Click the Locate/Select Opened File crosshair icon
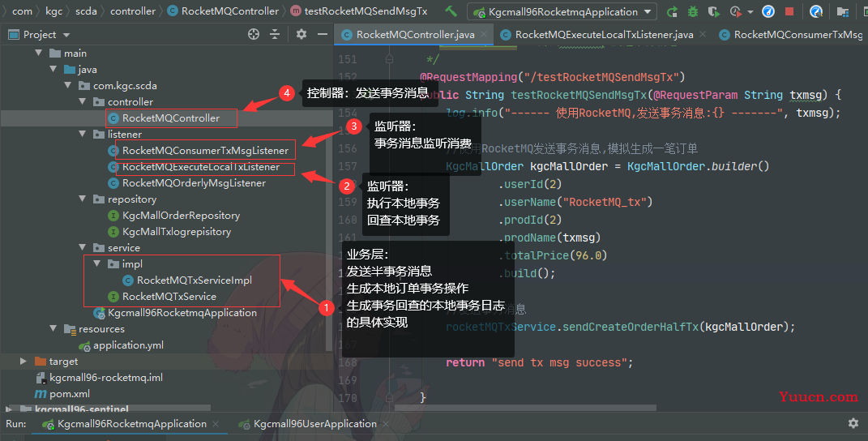This screenshot has height=441, width=868. click(x=254, y=34)
